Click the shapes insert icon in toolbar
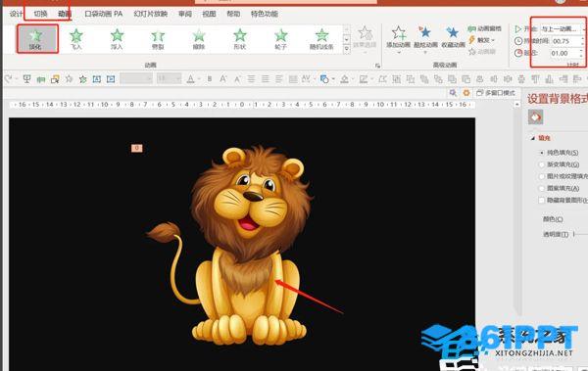 324,79
